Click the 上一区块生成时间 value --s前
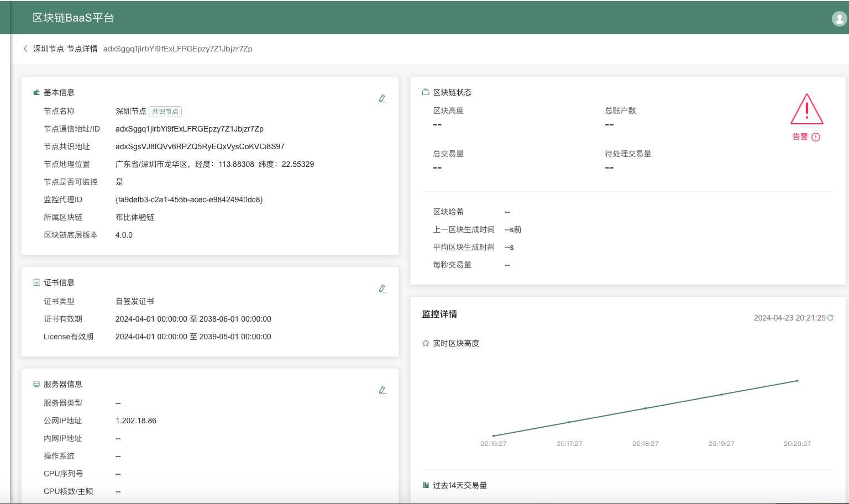Viewport: 849px width, 504px height. tap(513, 229)
